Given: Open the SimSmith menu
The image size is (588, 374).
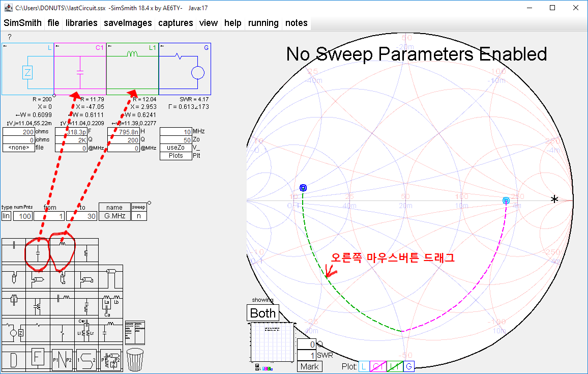Looking at the screenshot, I should [22, 23].
